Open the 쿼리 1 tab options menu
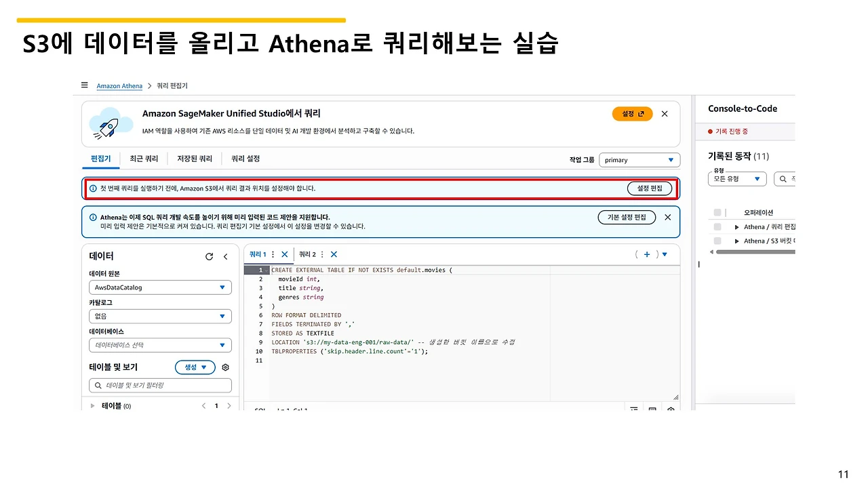This screenshot has height=488, width=868. click(x=273, y=254)
